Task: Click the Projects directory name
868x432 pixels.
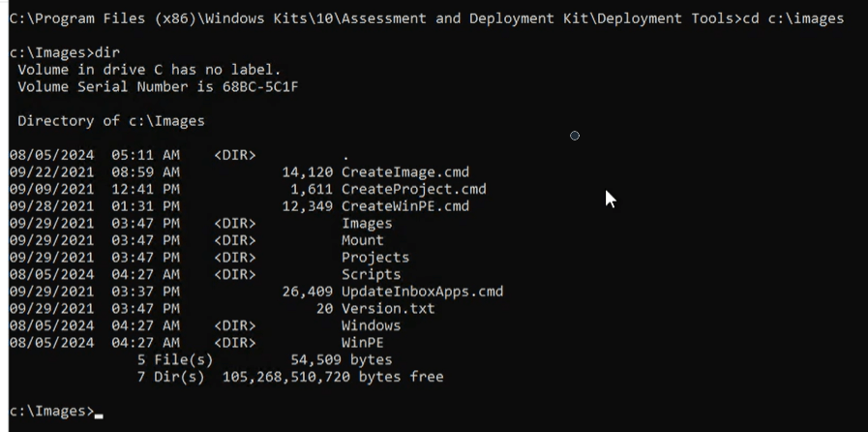Action: pyautogui.click(x=374, y=258)
